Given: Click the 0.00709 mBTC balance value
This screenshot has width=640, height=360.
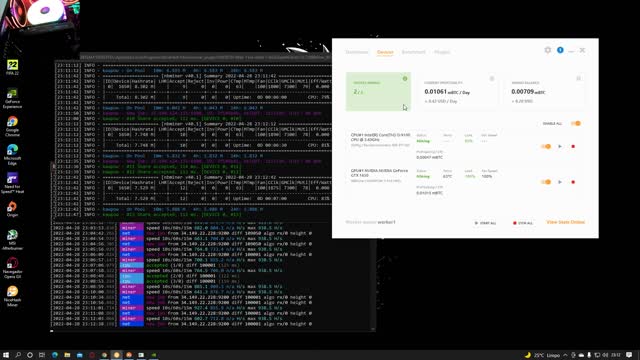Looking at the screenshot, I should [528, 92].
